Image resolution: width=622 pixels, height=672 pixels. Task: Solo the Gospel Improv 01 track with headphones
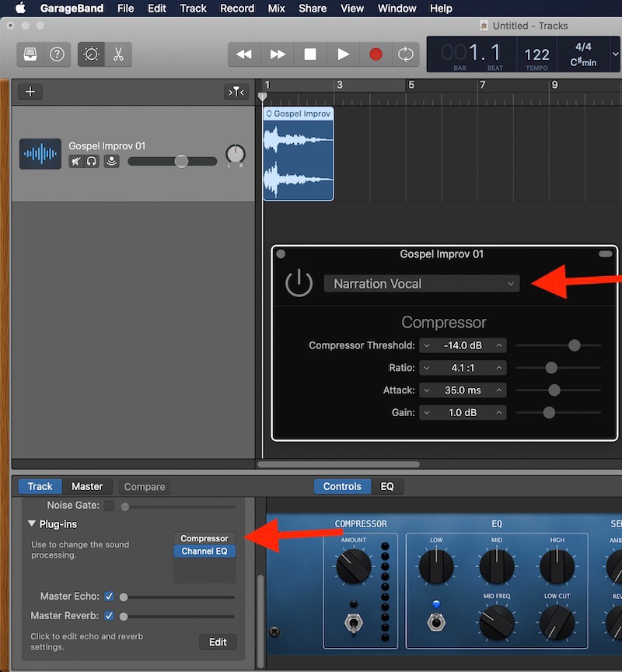coord(91,161)
